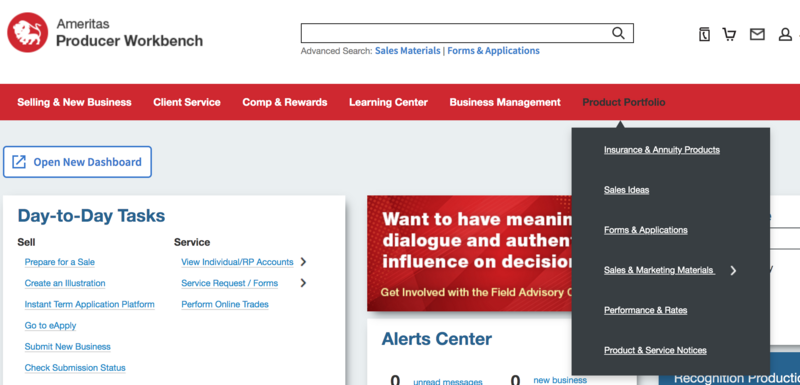Click the Ameritas bison logo
The width and height of the screenshot is (800, 385).
click(28, 33)
